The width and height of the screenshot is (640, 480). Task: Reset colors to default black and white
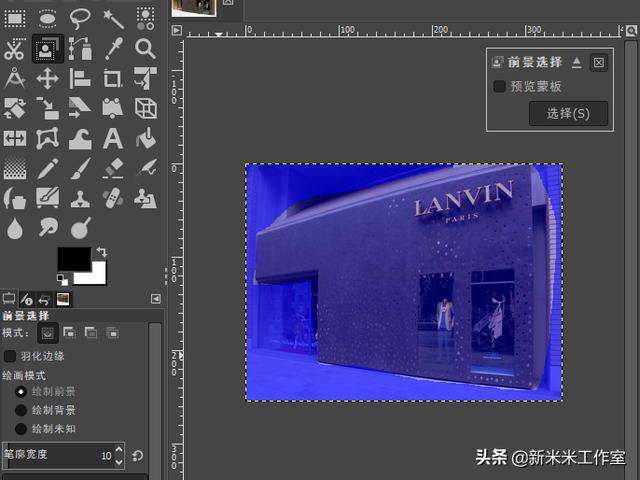point(62,280)
